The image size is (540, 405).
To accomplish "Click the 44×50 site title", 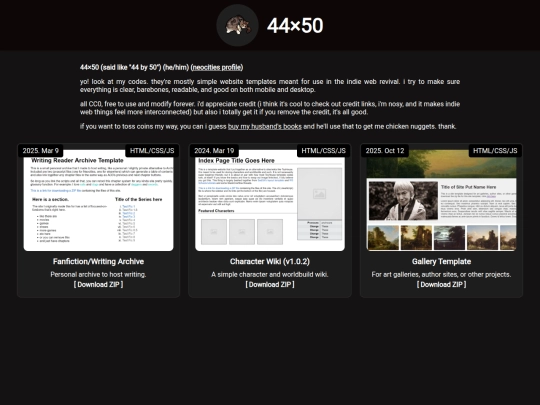I will pos(295,25).
